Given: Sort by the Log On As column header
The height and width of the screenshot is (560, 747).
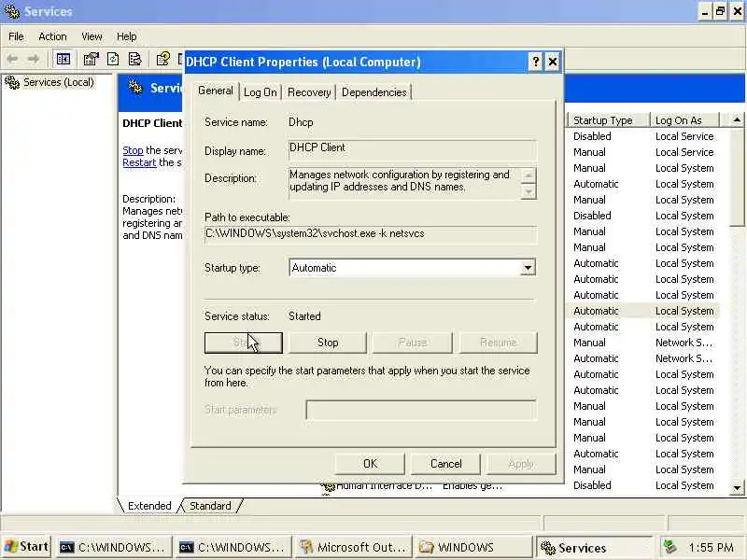Looking at the screenshot, I should point(684,120).
